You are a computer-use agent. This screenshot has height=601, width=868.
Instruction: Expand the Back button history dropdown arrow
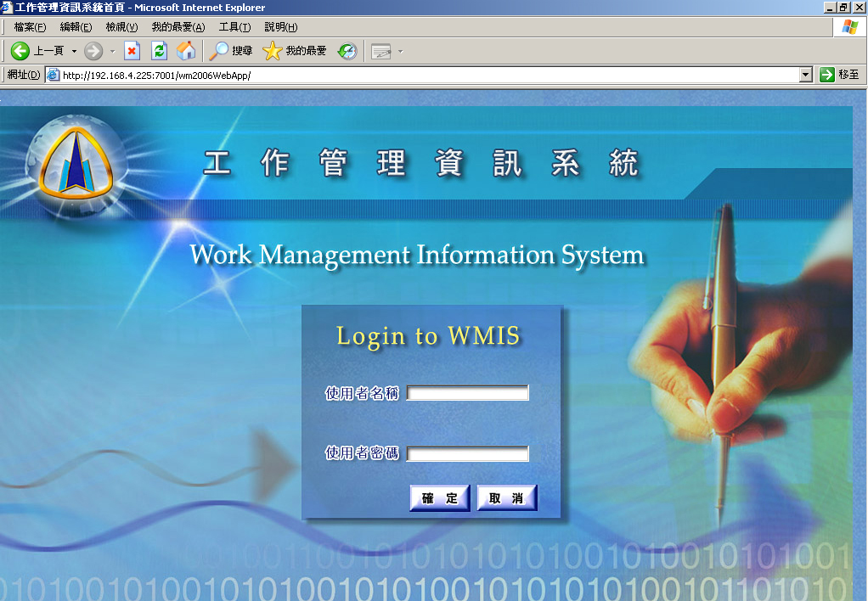point(74,51)
